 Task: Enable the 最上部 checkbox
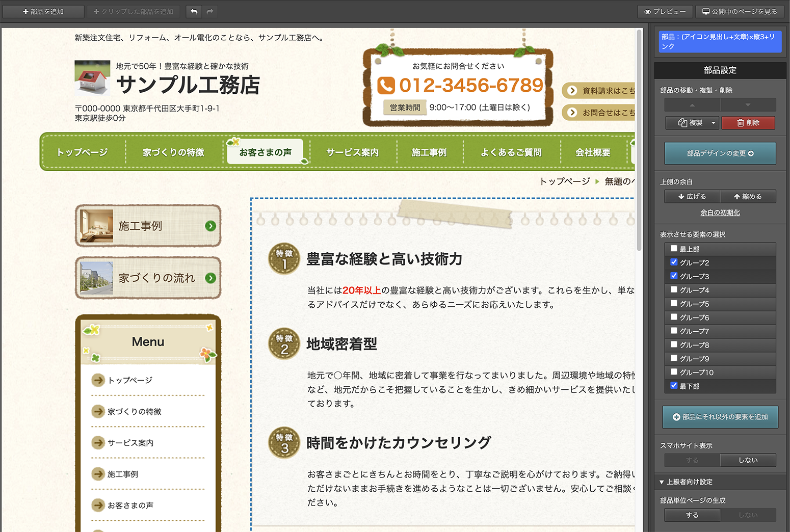674,249
